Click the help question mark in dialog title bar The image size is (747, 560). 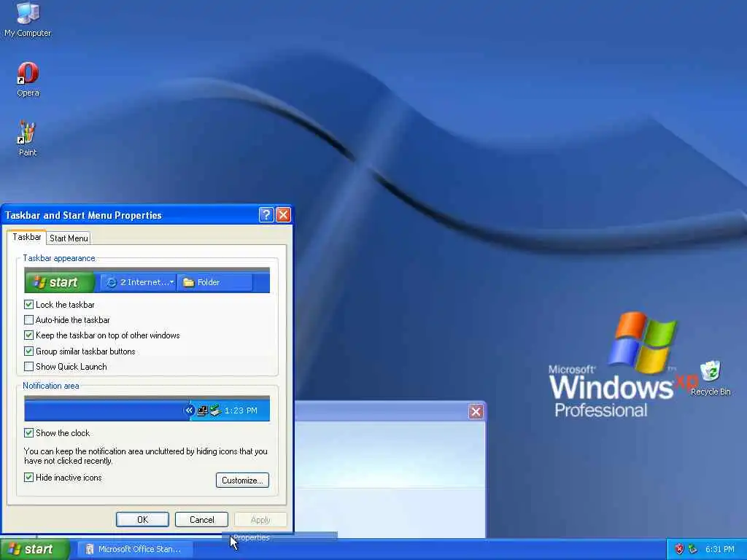tap(266, 215)
